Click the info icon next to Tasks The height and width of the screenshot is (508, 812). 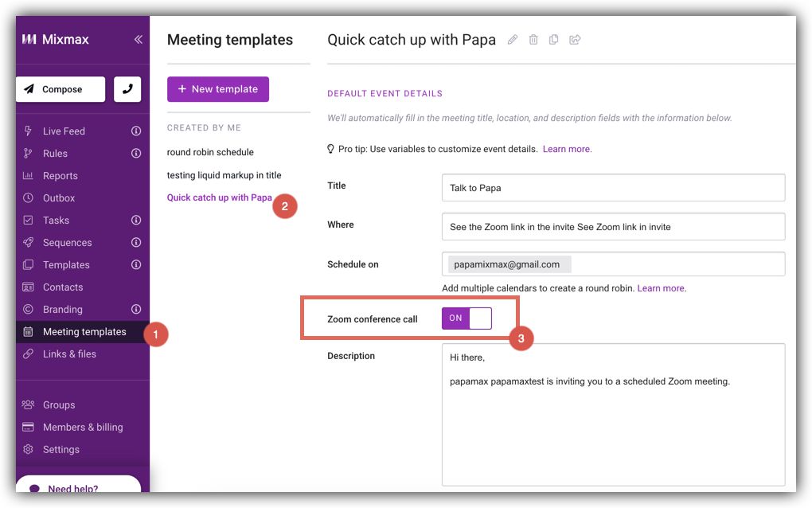136,220
